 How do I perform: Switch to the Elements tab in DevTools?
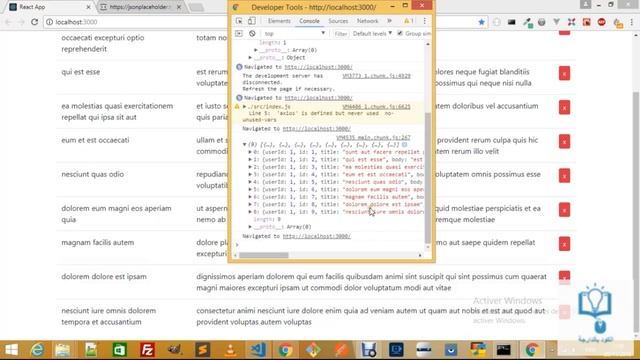pyautogui.click(x=279, y=21)
